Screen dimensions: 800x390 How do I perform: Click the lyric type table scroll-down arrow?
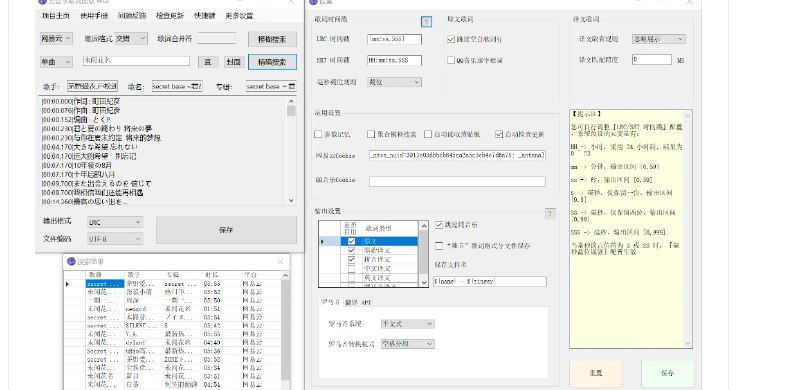pyautogui.click(x=424, y=282)
